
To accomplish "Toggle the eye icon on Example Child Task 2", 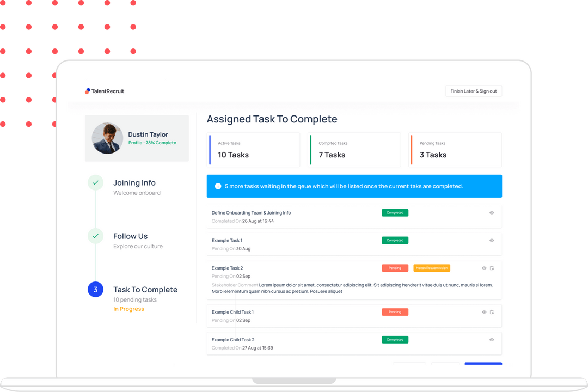I will pos(492,340).
